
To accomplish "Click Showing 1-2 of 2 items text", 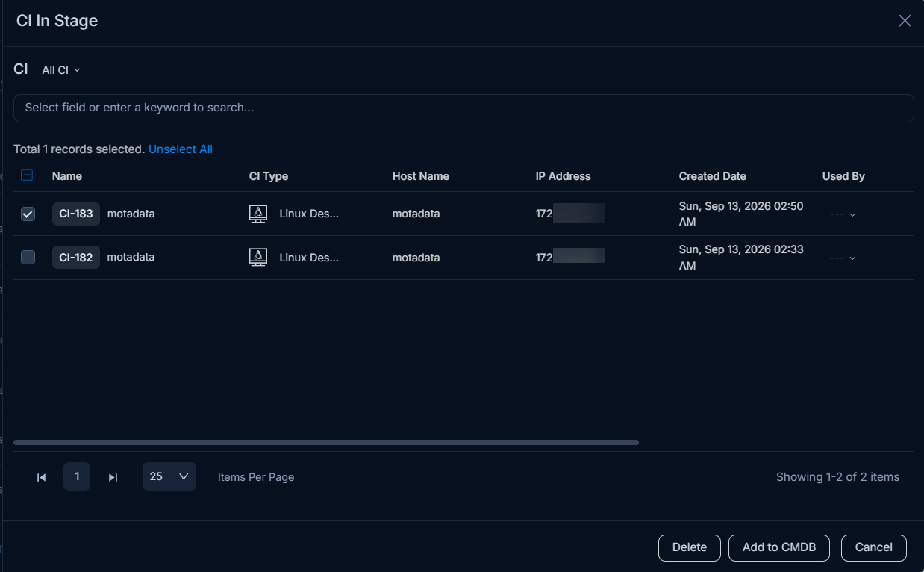I will point(837,477).
